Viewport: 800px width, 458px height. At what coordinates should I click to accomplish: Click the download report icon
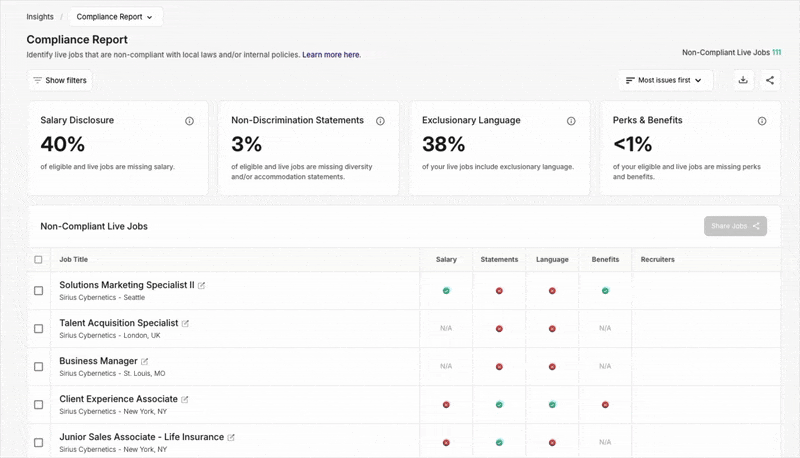click(x=743, y=80)
